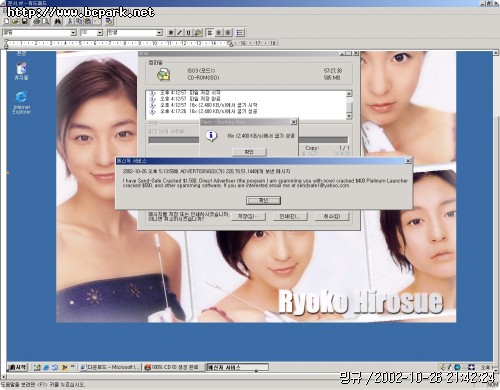Click the second system tray icon
This screenshot has width=500, height=390.
pos(450,367)
